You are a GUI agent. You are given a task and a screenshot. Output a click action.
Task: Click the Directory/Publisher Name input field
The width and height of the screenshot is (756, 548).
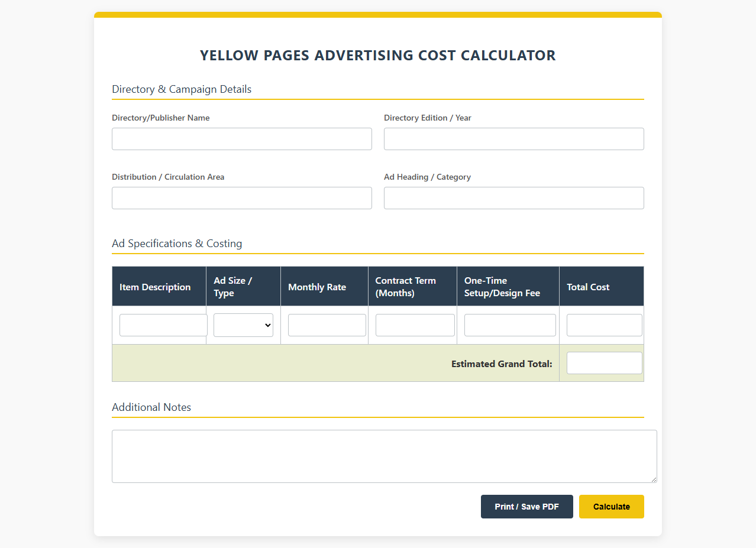(242, 139)
